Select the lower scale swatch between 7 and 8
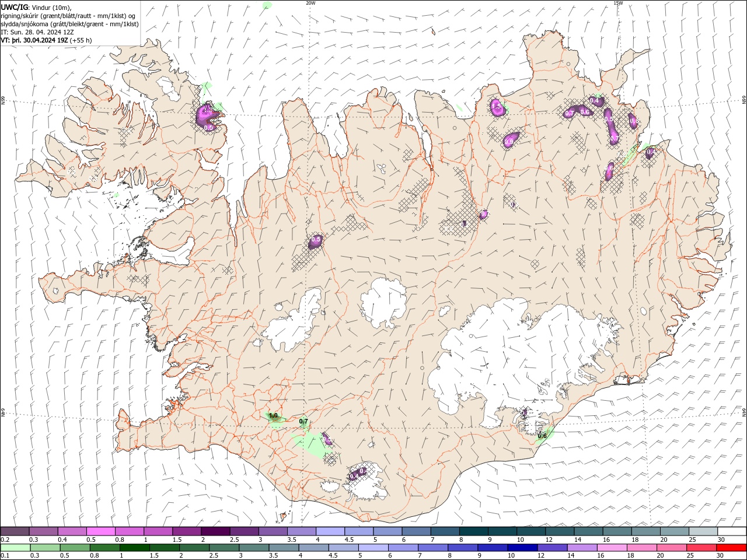Screen dimensions: 747x560 (x=432, y=548)
